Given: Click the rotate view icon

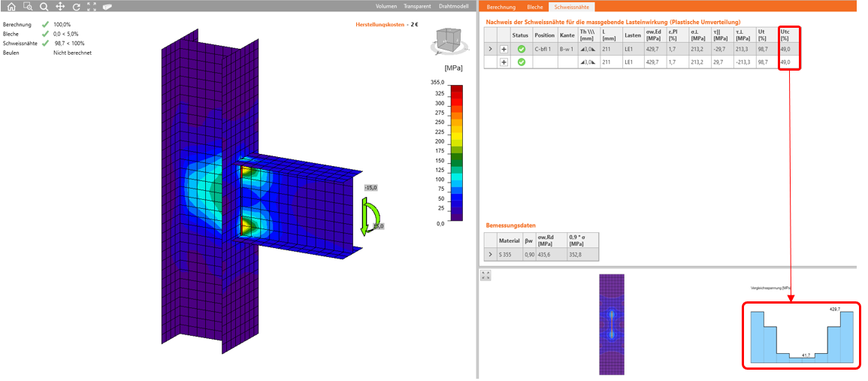Looking at the screenshot, I should pyautogui.click(x=76, y=7).
